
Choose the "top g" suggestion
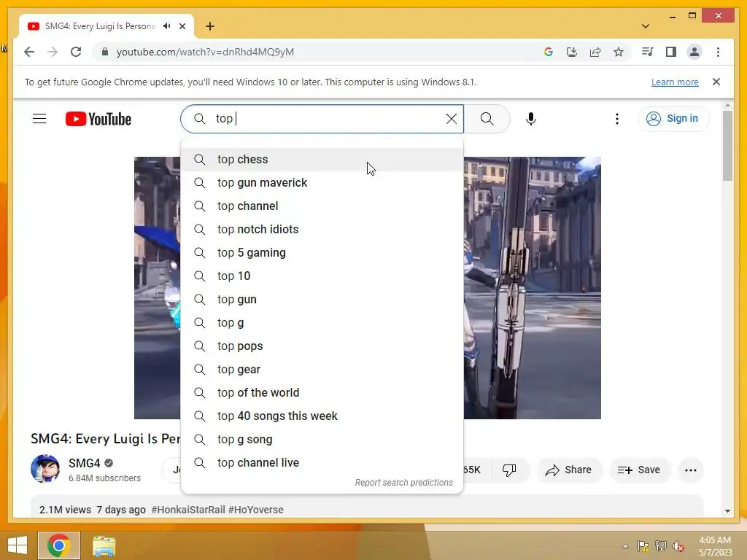pyautogui.click(x=322, y=323)
